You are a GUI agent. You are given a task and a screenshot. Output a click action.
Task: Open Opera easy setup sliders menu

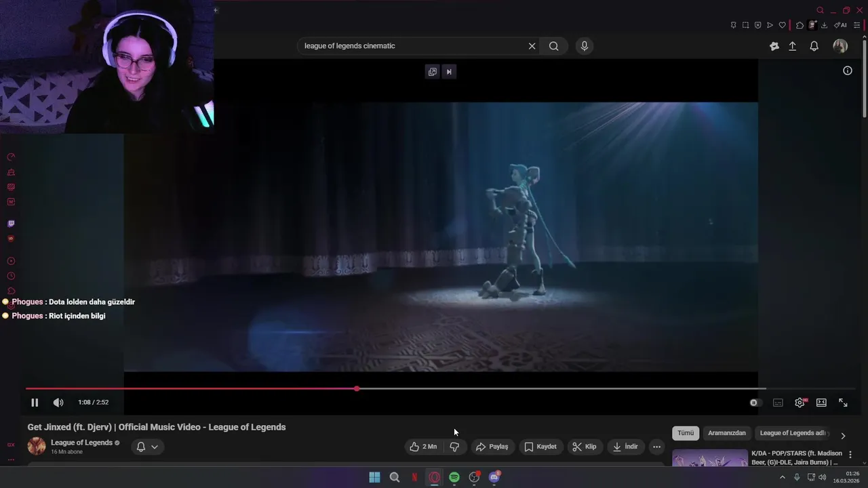[857, 25]
